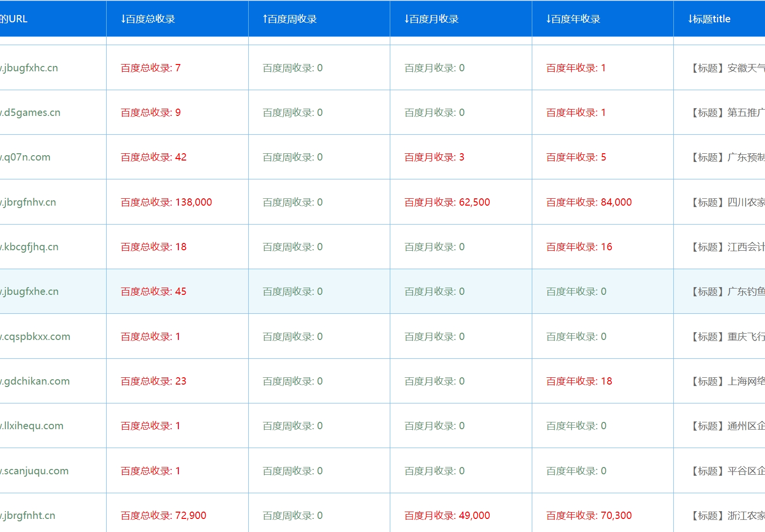This screenshot has width=765, height=532.
Task: Open the jbrgfnhv.cn URL link
Action: [28, 202]
